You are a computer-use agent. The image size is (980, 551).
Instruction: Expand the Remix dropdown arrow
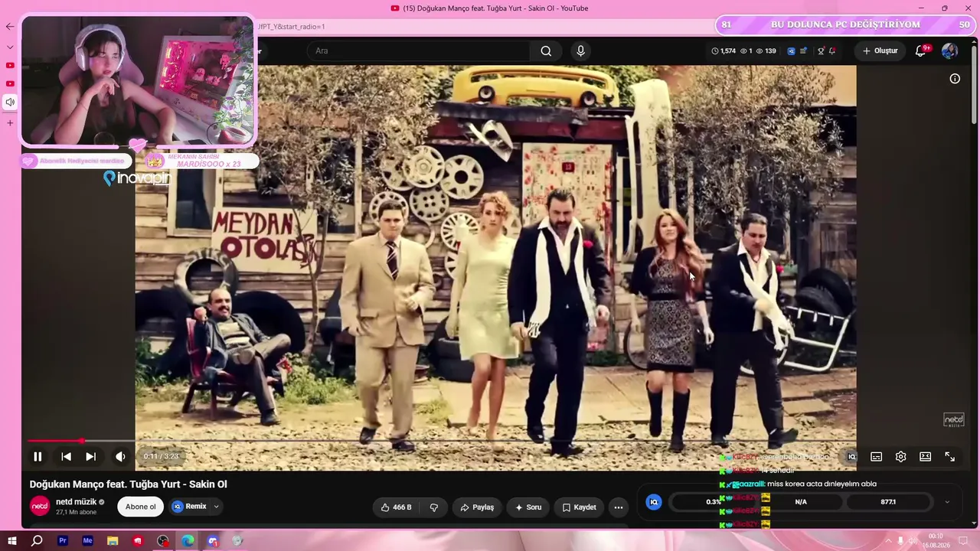[216, 507]
